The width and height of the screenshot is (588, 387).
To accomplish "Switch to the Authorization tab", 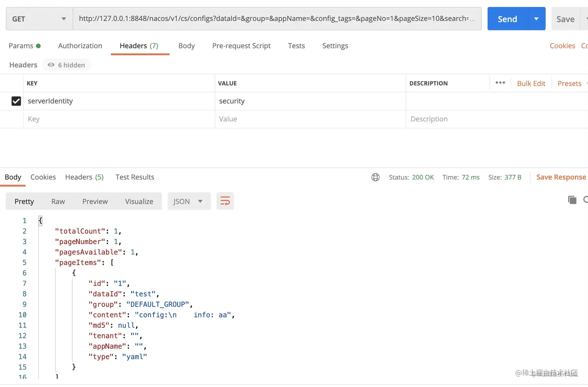I will (80, 46).
